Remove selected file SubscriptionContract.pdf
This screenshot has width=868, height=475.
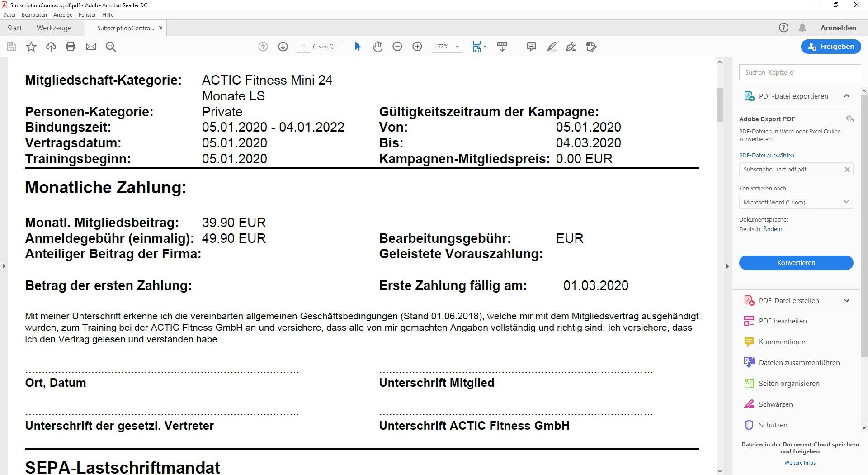847,170
